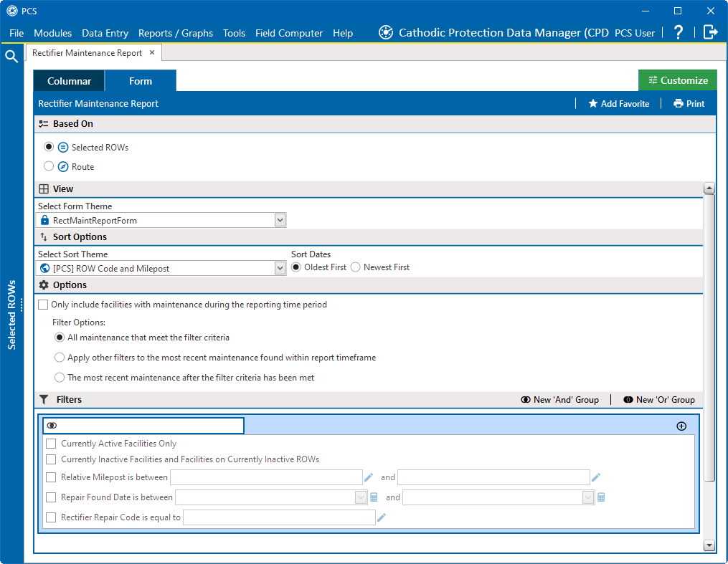Create a New 'Or' Group
Image resolution: width=728 pixels, height=564 pixels.
pyautogui.click(x=659, y=399)
